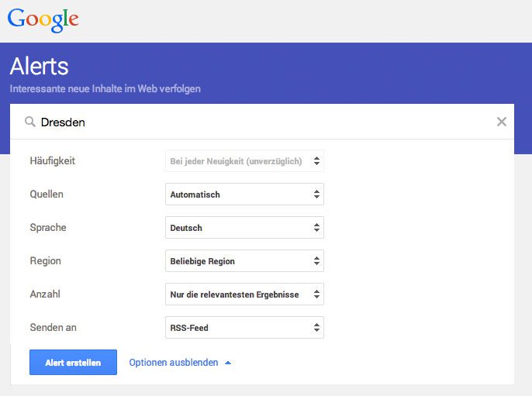
Task: Click the magnifier search icon
Action: 30,122
